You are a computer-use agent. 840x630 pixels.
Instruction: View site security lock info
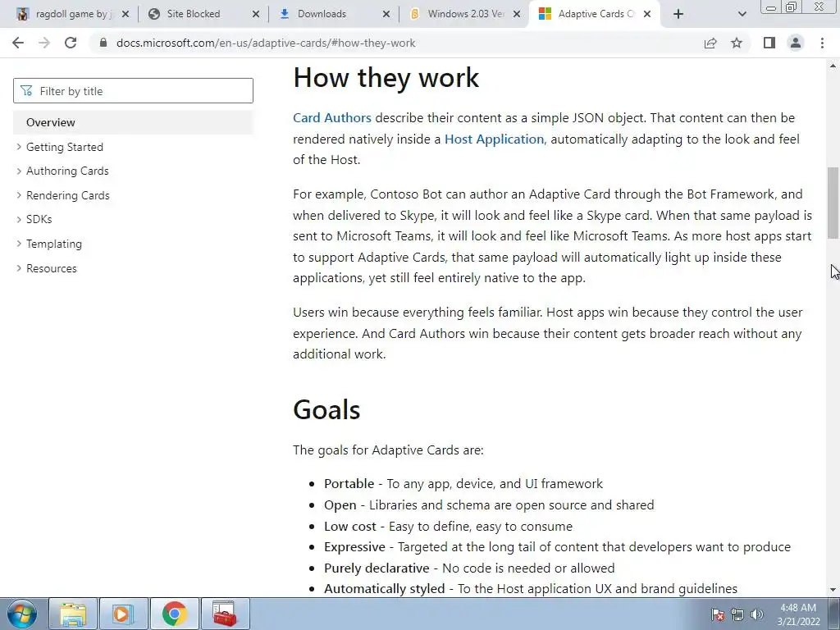103,43
